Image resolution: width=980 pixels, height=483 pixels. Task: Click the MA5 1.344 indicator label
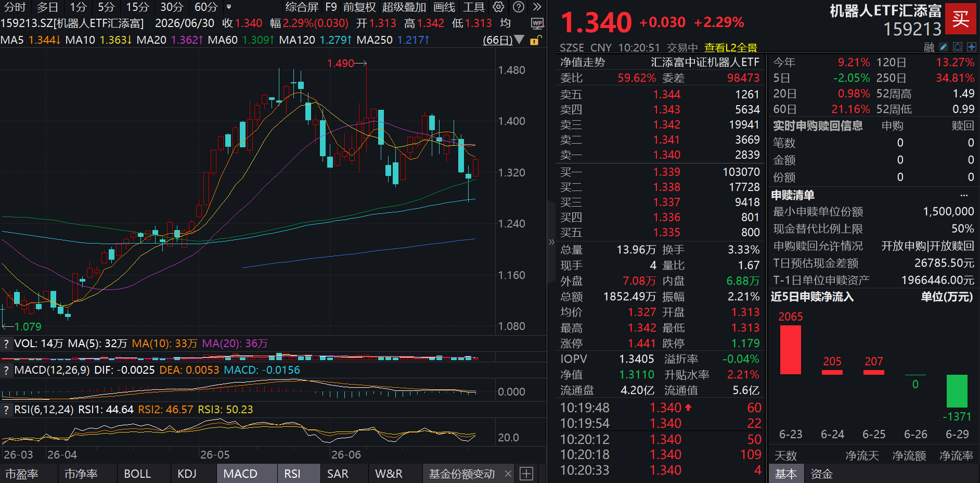point(31,40)
